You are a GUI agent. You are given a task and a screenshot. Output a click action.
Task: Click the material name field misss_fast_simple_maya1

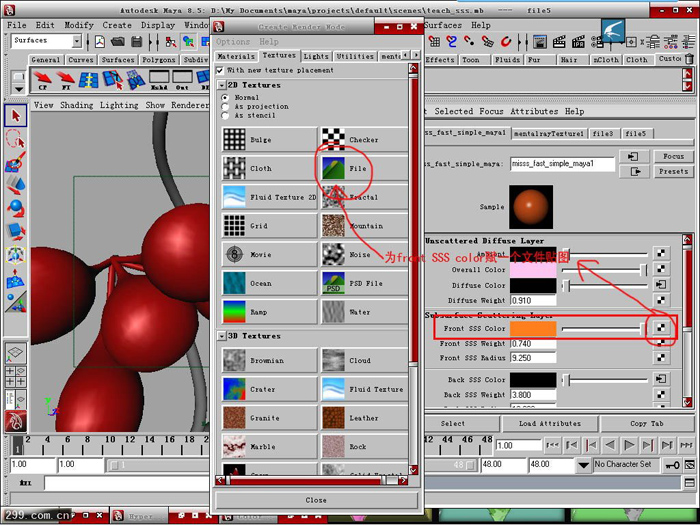562,164
